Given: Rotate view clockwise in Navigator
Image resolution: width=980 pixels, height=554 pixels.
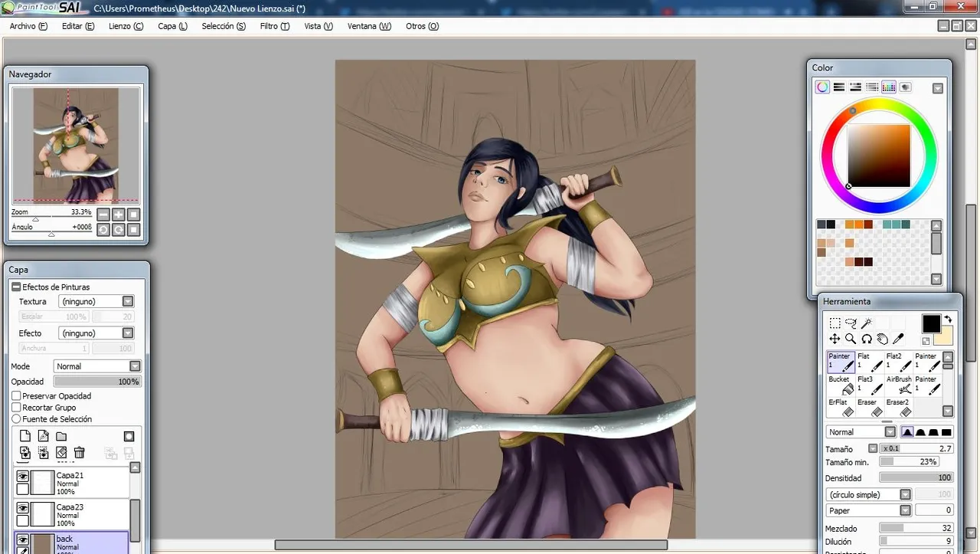Looking at the screenshot, I should [x=119, y=229].
